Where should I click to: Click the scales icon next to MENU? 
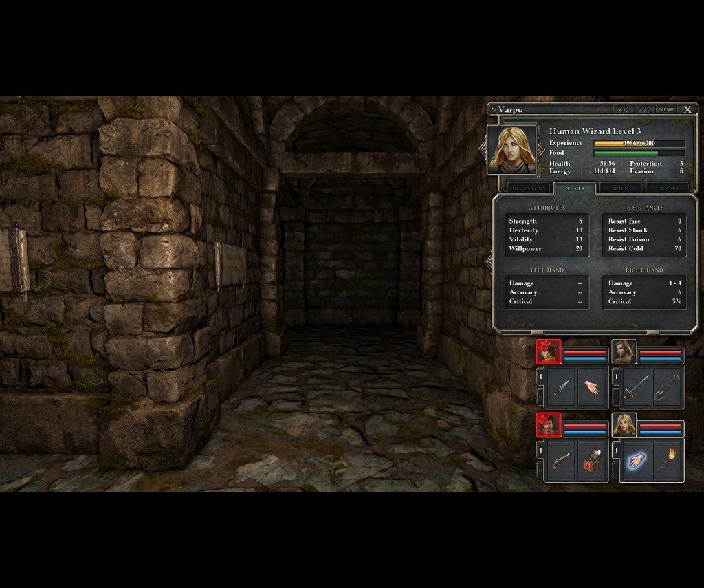645,109
